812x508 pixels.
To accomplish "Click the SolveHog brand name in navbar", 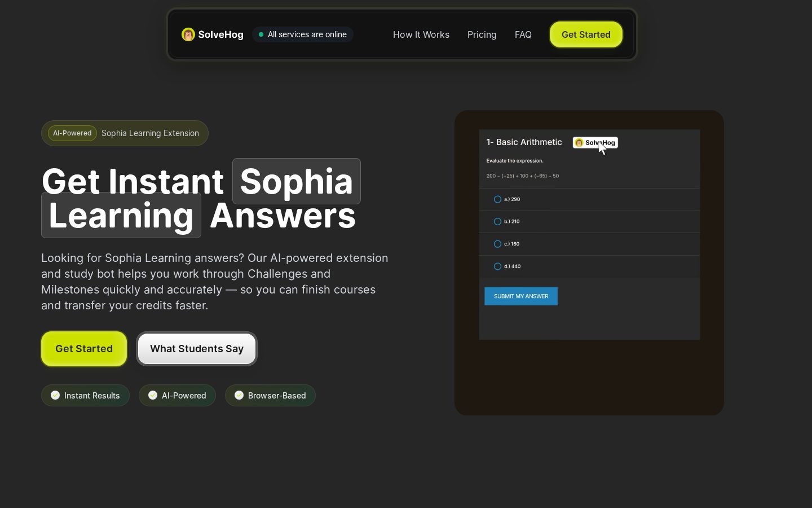I will click(x=221, y=34).
